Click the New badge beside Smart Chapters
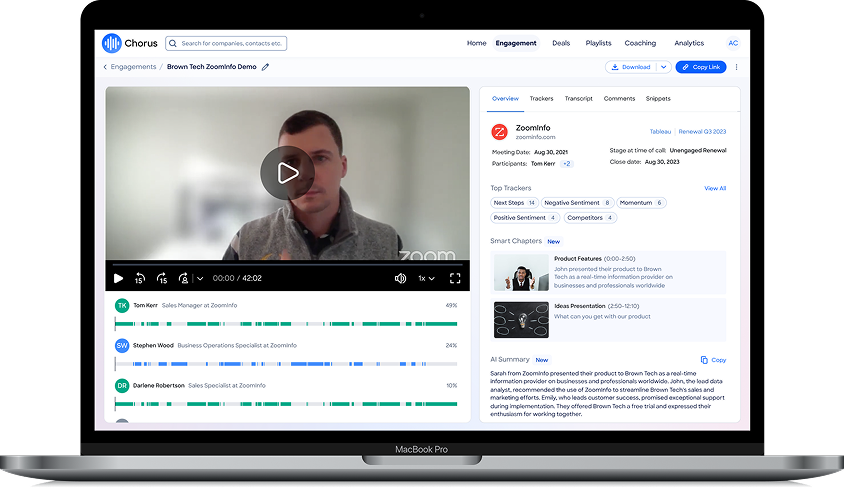 click(553, 242)
